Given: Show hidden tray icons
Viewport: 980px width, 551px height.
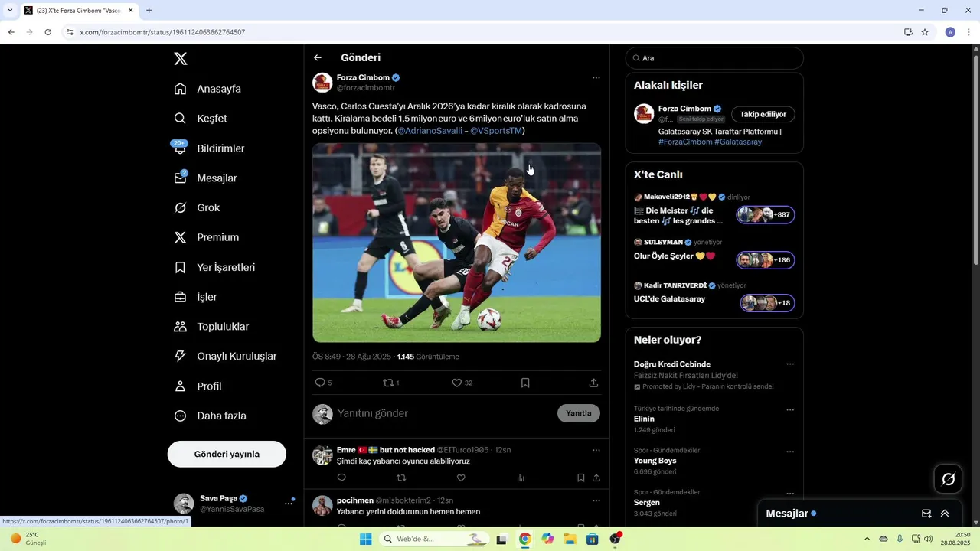Looking at the screenshot, I should (x=867, y=539).
